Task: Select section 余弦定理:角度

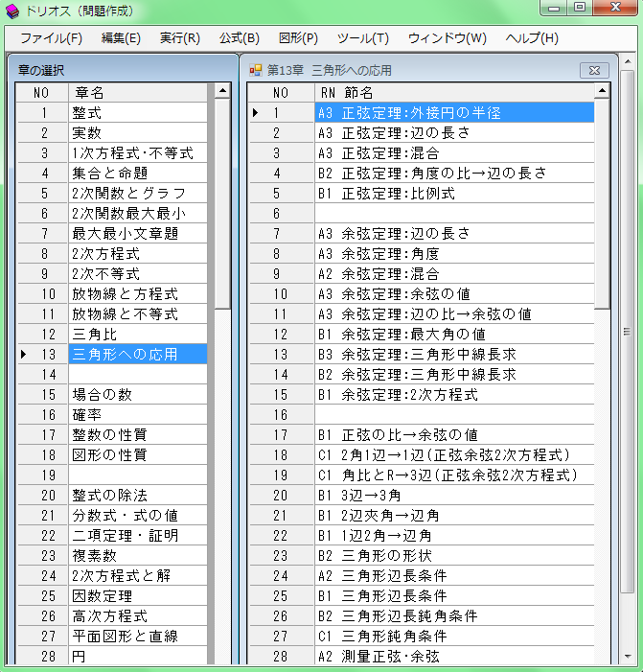Action: 454,254
